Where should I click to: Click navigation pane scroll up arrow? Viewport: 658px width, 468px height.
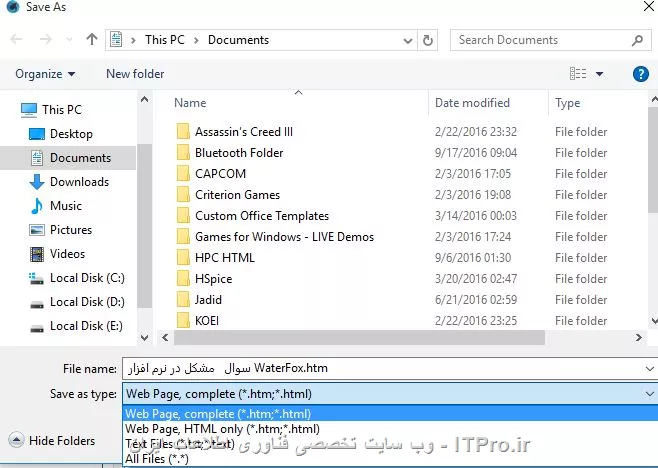144,99
